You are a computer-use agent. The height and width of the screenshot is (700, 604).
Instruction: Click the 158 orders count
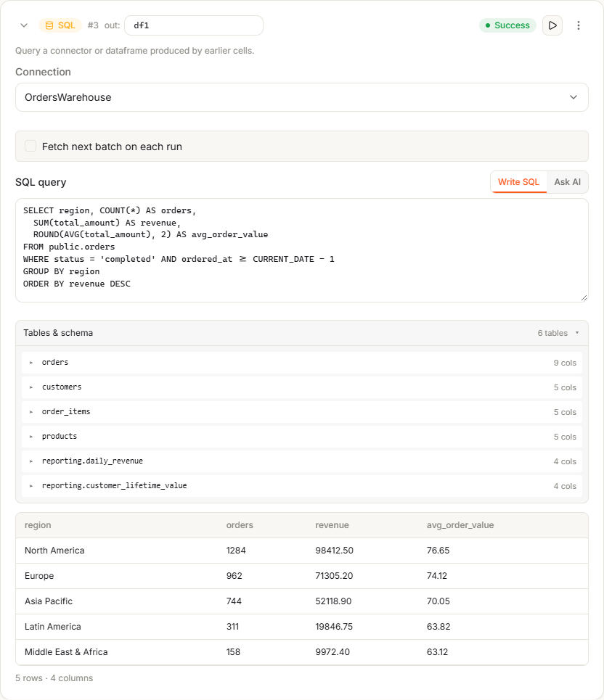[233, 652]
